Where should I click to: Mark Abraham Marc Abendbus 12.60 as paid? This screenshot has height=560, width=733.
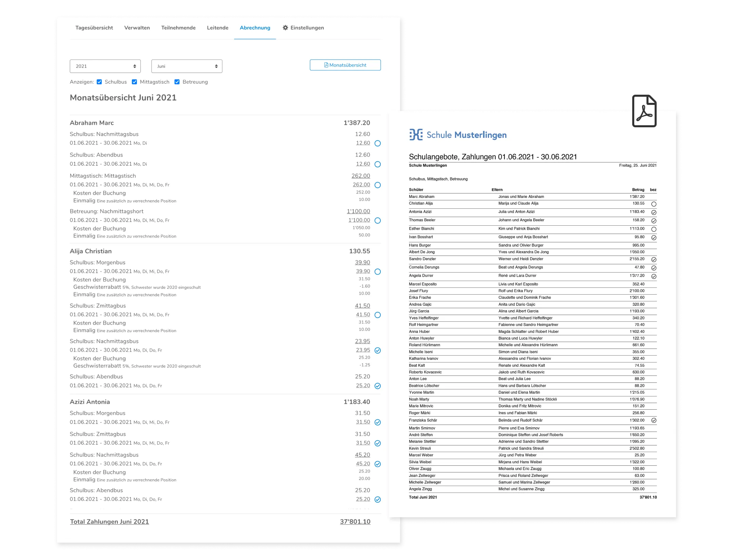point(377,164)
